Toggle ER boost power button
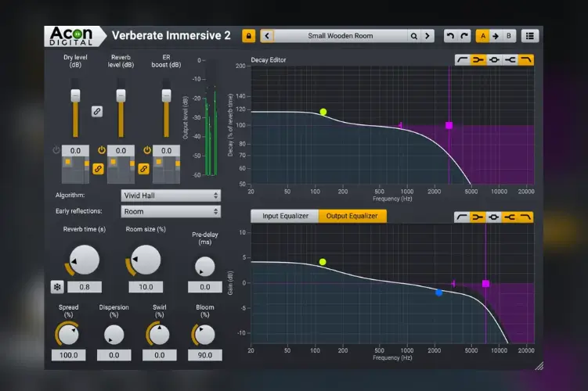 [147, 150]
